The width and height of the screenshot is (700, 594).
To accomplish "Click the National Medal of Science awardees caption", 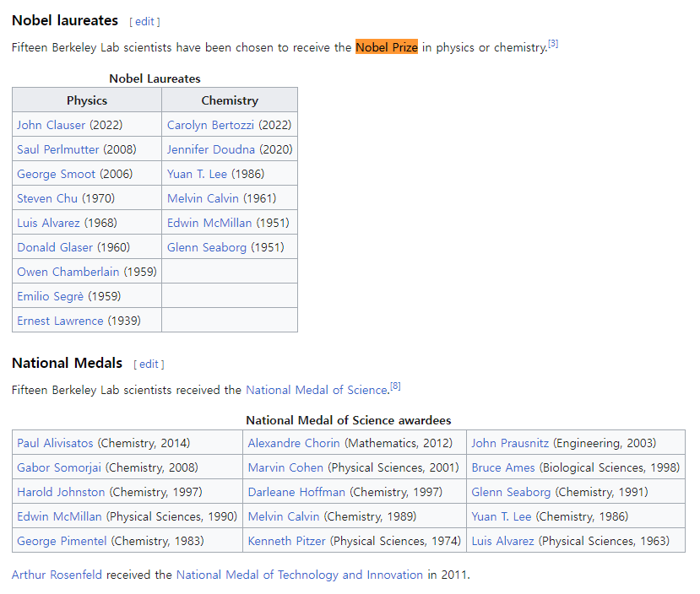I will (349, 420).
